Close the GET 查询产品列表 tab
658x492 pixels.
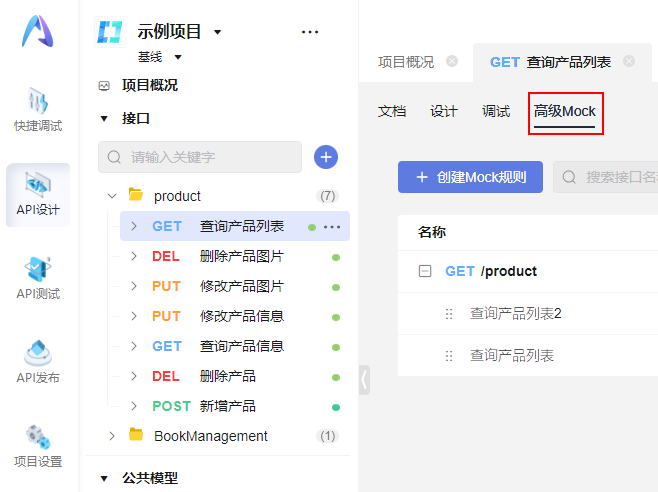(629, 61)
